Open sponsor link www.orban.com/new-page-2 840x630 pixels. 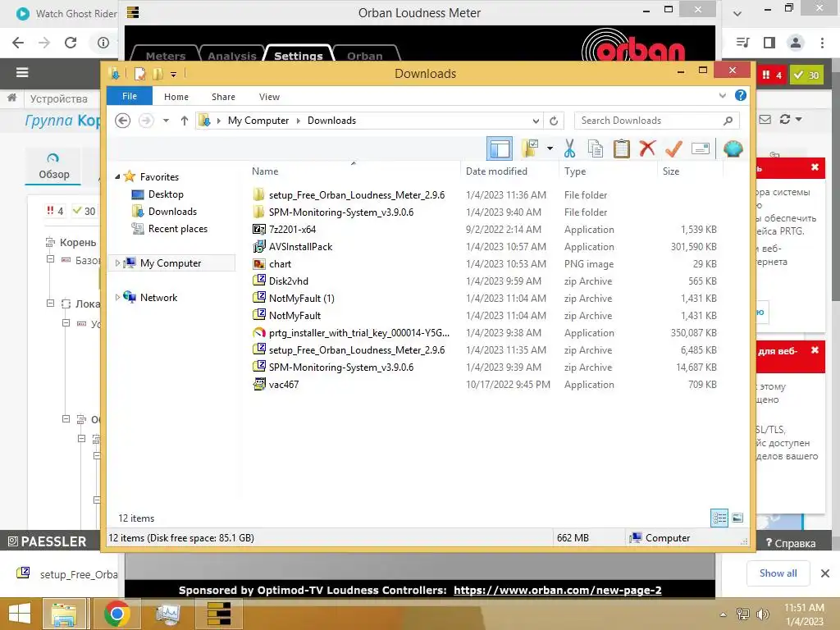point(557,590)
